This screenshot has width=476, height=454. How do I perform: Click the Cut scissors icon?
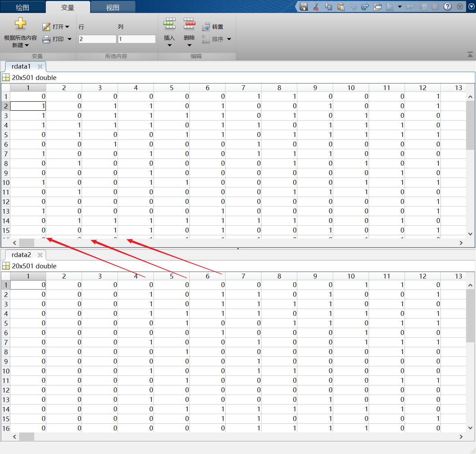316,6
